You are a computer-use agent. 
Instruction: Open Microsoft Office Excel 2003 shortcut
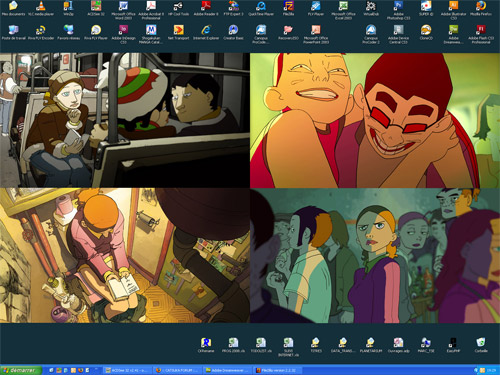(343, 10)
